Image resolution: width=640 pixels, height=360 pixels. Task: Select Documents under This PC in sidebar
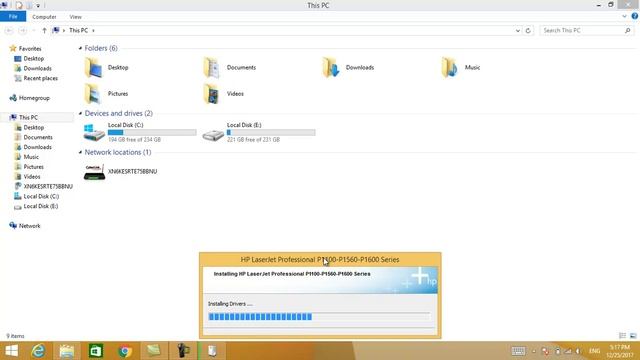point(38,137)
